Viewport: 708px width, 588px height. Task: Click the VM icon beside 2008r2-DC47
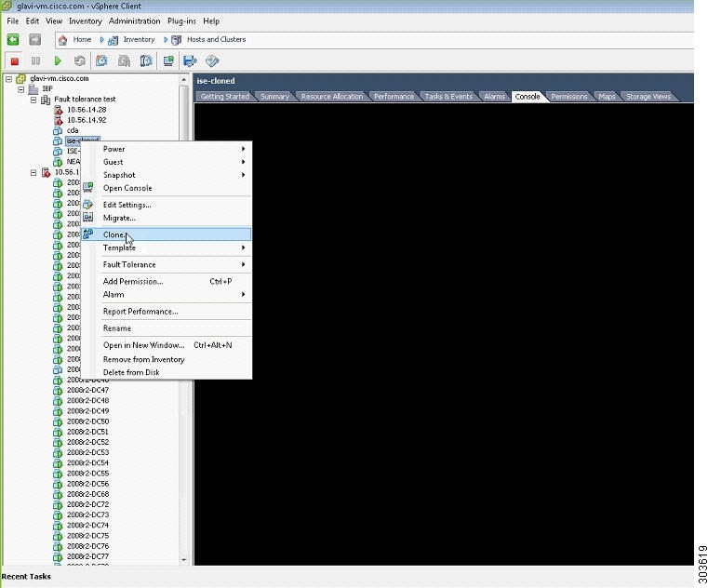click(58, 390)
